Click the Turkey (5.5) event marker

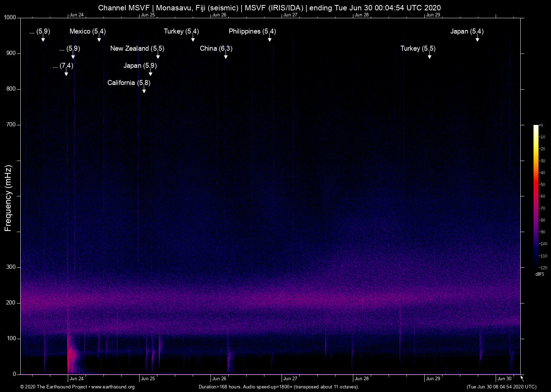(x=429, y=56)
